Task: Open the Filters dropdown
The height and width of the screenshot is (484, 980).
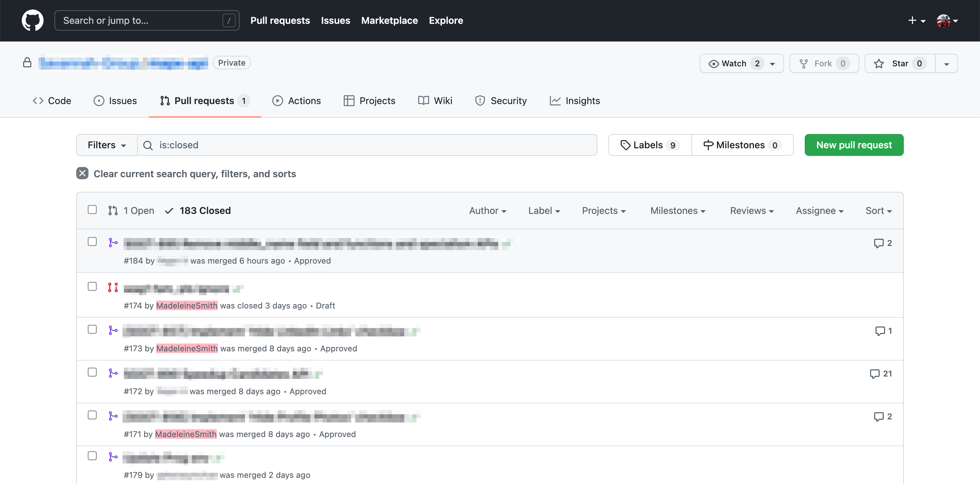Action: [x=106, y=145]
